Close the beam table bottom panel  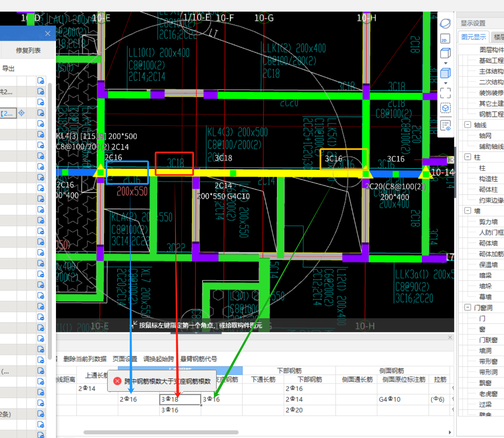pyautogui.click(x=450, y=337)
